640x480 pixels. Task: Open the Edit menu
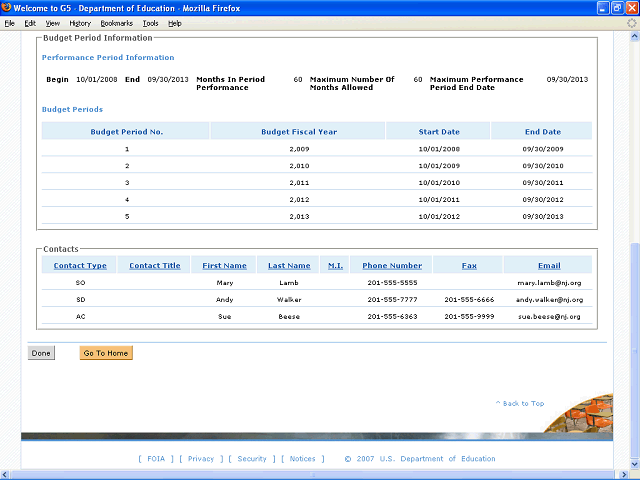click(30, 22)
